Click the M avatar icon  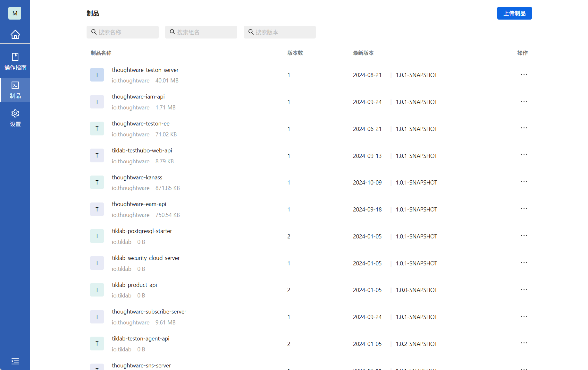(x=15, y=13)
